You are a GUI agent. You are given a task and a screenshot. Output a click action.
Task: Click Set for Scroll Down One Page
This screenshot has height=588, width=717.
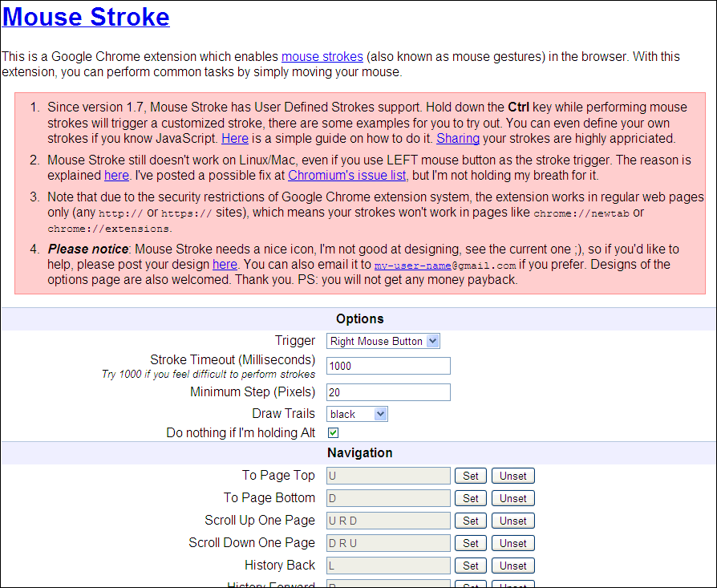tap(471, 543)
